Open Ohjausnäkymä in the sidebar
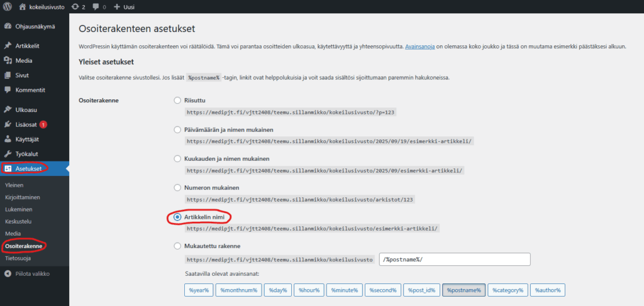 [35, 26]
